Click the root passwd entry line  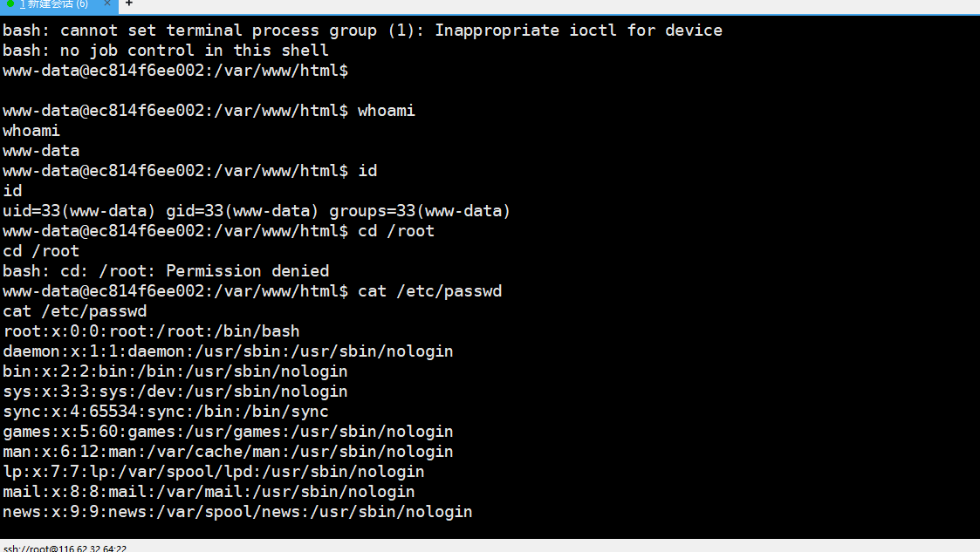click(150, 331)
